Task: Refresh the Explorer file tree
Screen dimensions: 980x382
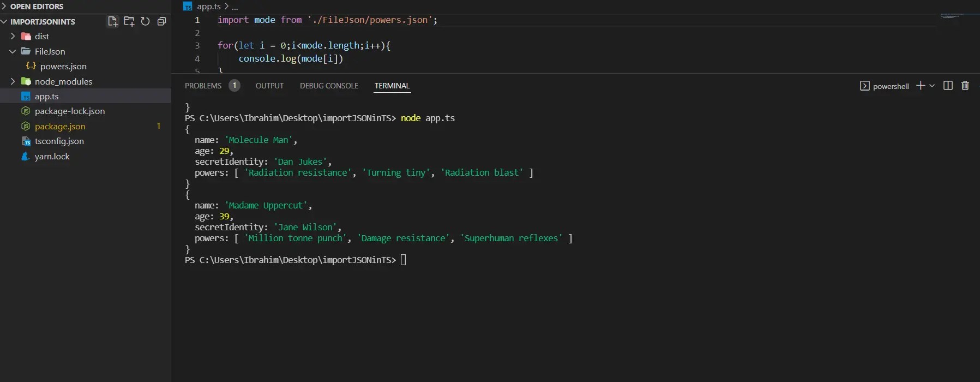Action: (145, 21)
